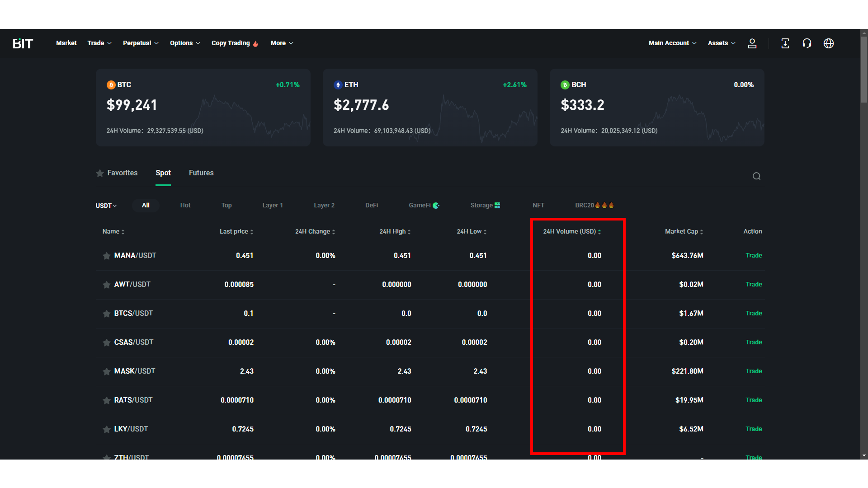Viewport: 868px width, 488px height.
Task: Trade the AWT/USDT pair
Action: tap(754, 285)
